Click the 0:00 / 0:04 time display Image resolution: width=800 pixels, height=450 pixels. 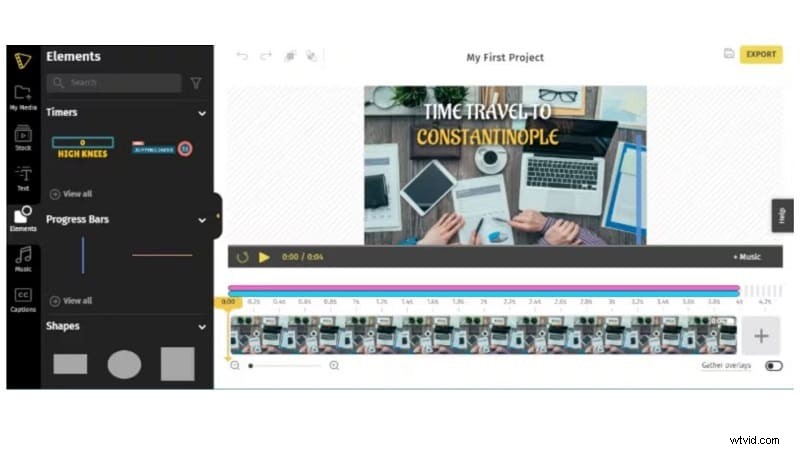point(303,257)
